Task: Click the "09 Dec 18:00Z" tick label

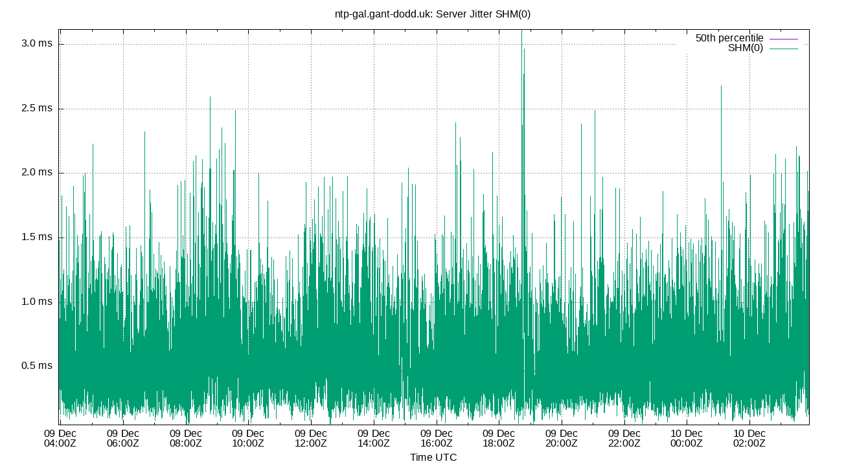Action: 497,436
